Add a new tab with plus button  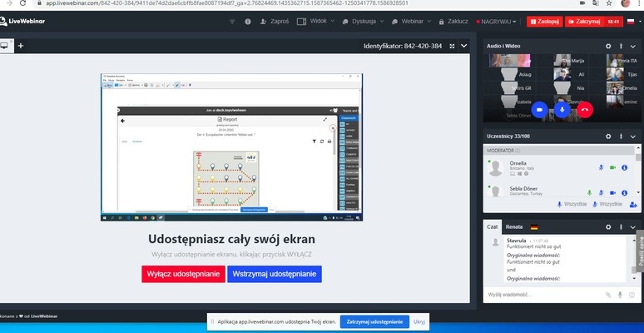click(21, 47)
